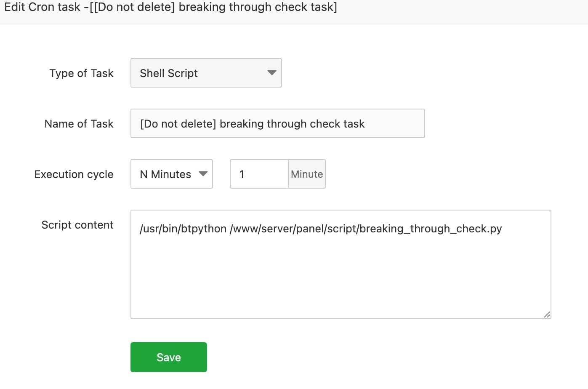The width and height of the screenshot is (588, 389).
Task: Click the /usr/bin/btpython text in script
Action: 183,229
